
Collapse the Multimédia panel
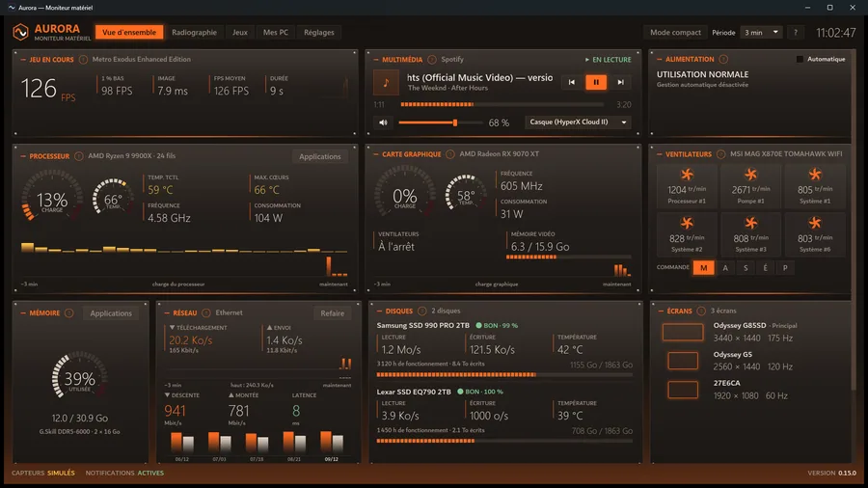[x=376, y=59]
